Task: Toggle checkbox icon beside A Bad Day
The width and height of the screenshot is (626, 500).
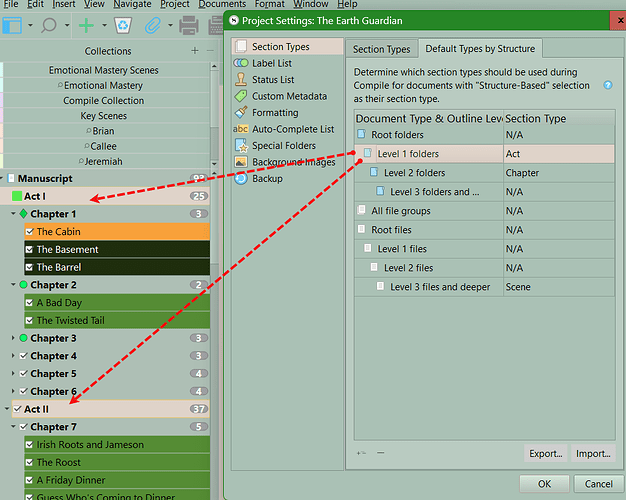Action: click(x=29, y=303)
